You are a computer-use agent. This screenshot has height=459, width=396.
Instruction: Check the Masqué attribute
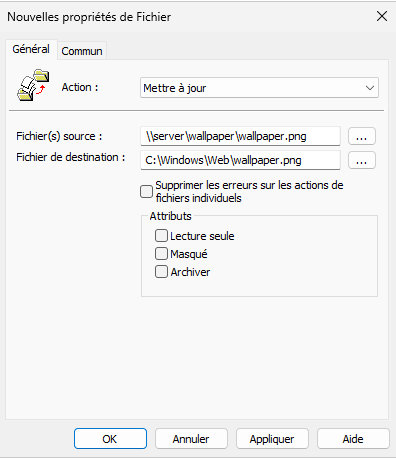click(161, 254)
